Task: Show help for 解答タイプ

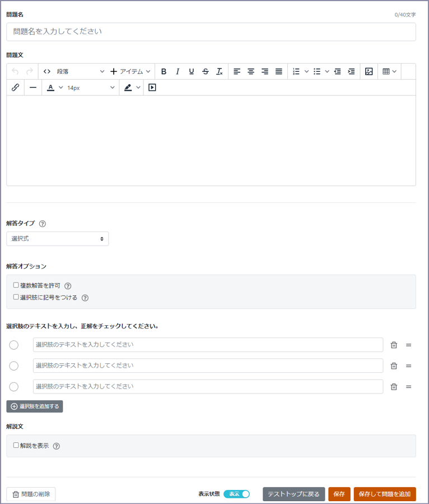Action: [x=43, y=224]
